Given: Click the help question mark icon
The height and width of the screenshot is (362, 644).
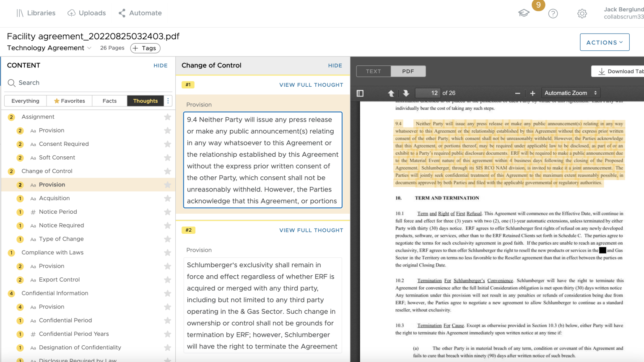Looking at the screenshot, I should (553, 13).
